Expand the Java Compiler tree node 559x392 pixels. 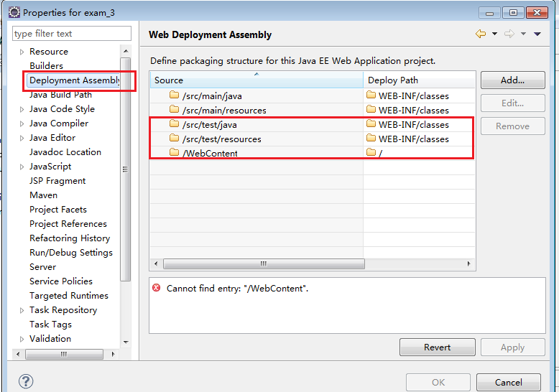coord(22,123)
